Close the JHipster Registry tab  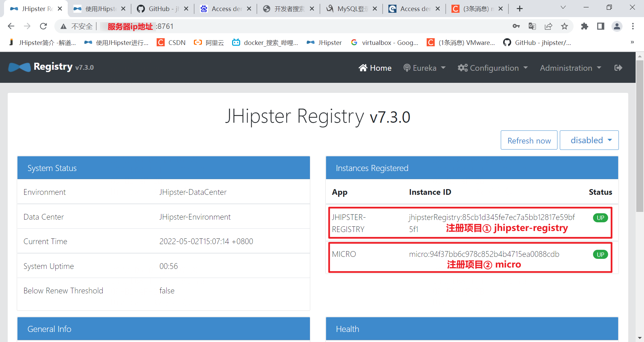[x=60, y=9]
